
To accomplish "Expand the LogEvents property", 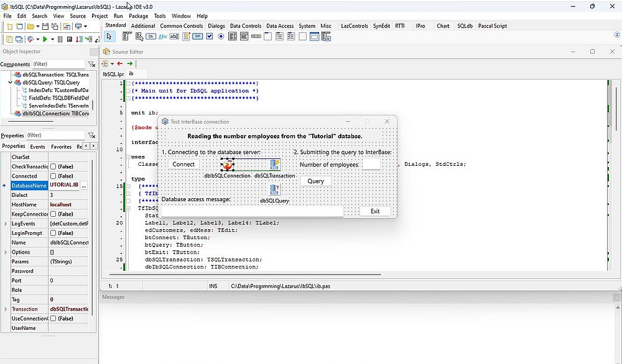I will 5,224.
